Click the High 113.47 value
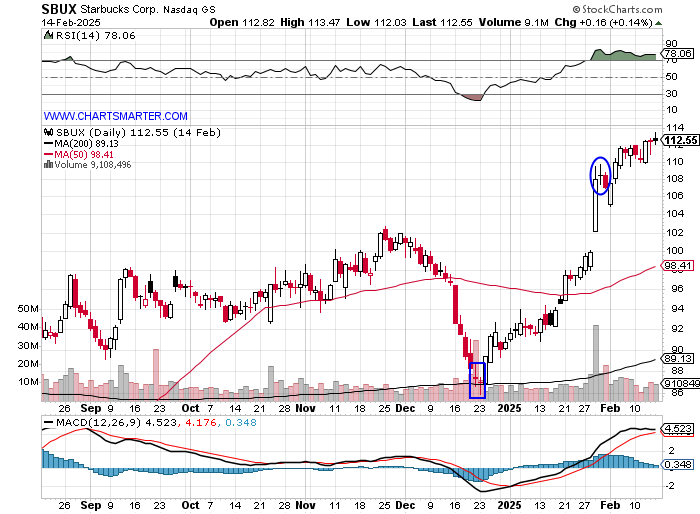This screenshot has width=700, height=514. (310, 22)
